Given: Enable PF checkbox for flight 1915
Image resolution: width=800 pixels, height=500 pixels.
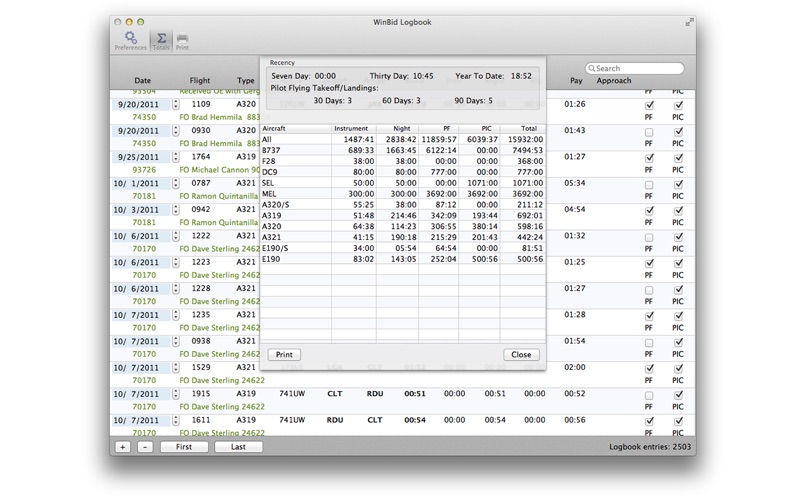Looking at the screenshot, I should pyautogui.click(x=649, y=395).
